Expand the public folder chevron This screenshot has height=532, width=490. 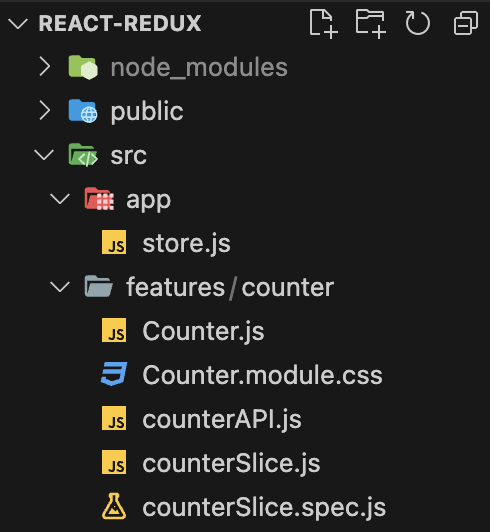tap(44, 110)
